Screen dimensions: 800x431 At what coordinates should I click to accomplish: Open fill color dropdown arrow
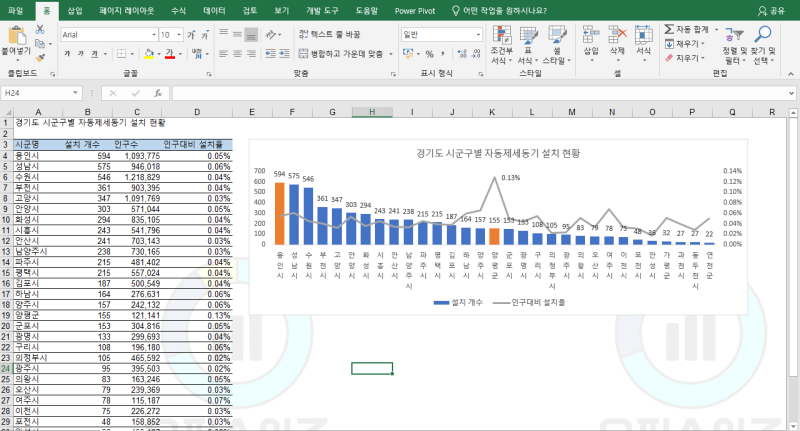[x=159, y=54]
